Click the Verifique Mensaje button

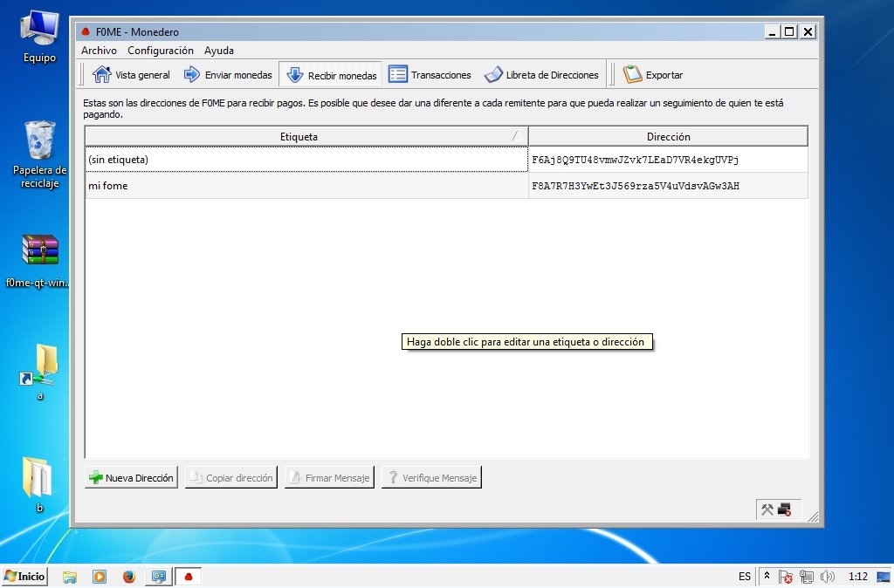431,477
